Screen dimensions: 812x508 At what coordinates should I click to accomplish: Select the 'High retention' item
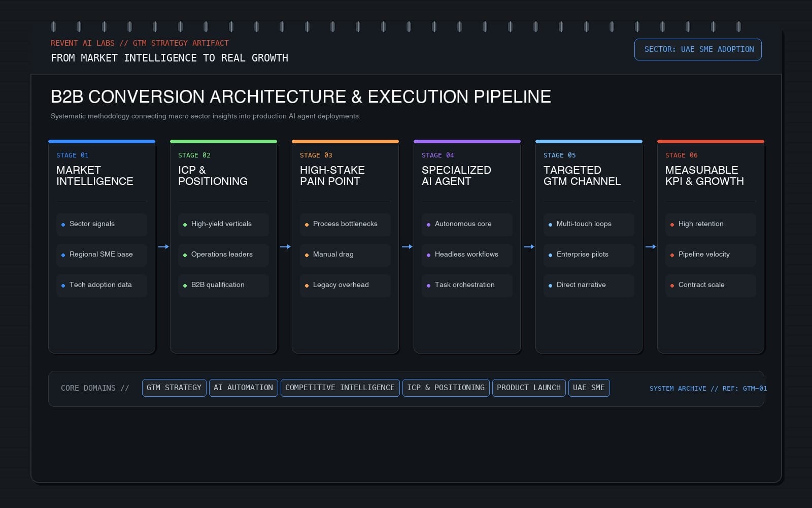[x=710, y=224]
